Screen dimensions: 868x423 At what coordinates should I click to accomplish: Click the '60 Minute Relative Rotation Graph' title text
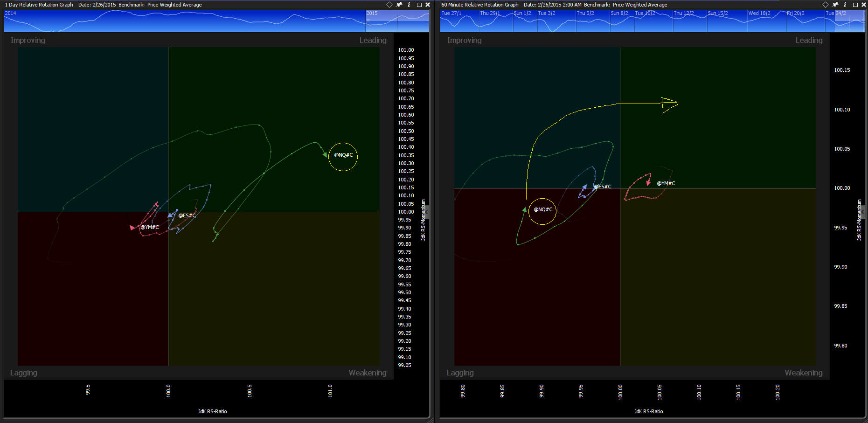(x=480, y=5)
